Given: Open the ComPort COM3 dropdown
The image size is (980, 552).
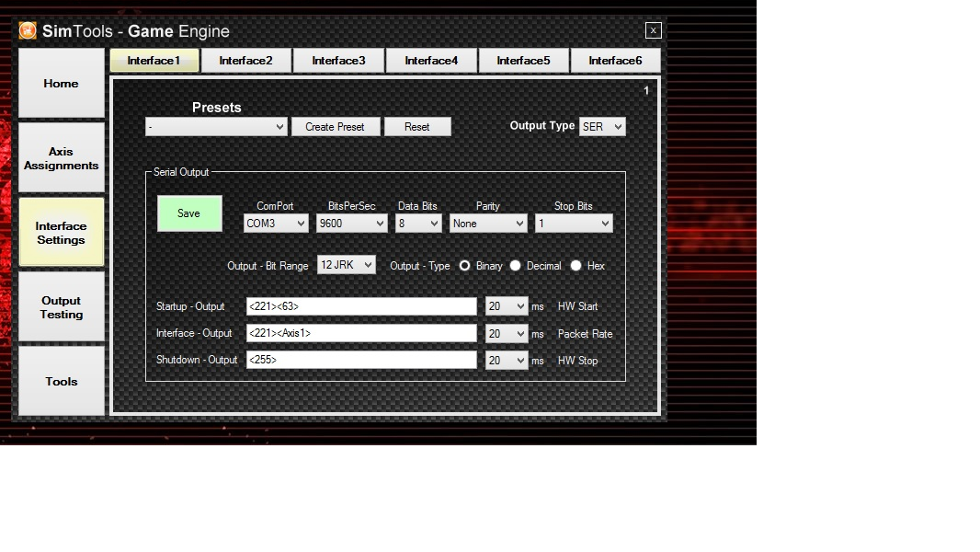Looking at the screenshot, I should click(276, 224).
